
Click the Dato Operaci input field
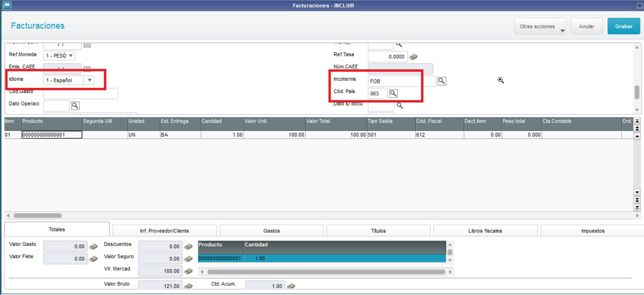(x=56, y=106)
